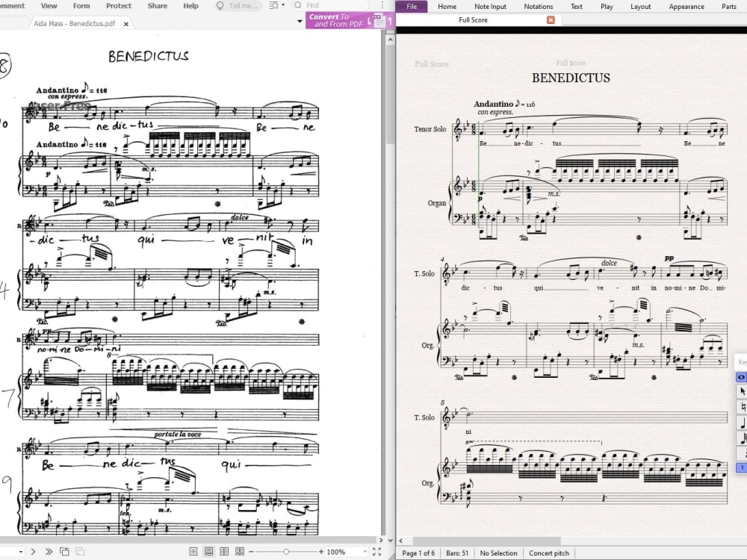This screenshot has width=747, height=560.
Task: Select the Full Score document tab
Action: [473, 20]
